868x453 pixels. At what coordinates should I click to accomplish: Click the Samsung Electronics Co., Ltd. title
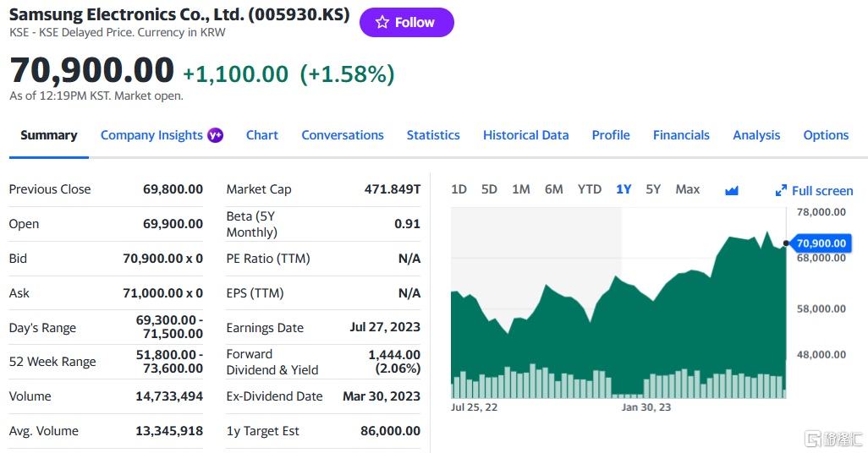pyautogui.click(x=179, y=14)
